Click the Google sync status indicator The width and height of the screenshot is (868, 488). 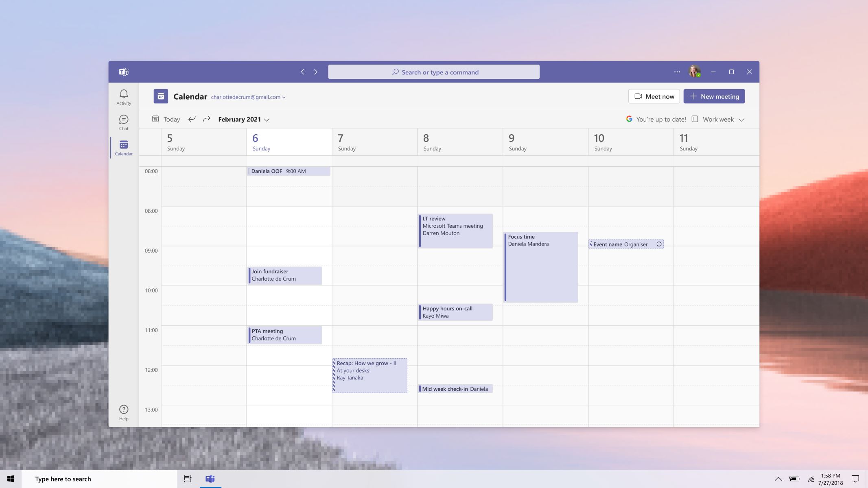[629, 119]
